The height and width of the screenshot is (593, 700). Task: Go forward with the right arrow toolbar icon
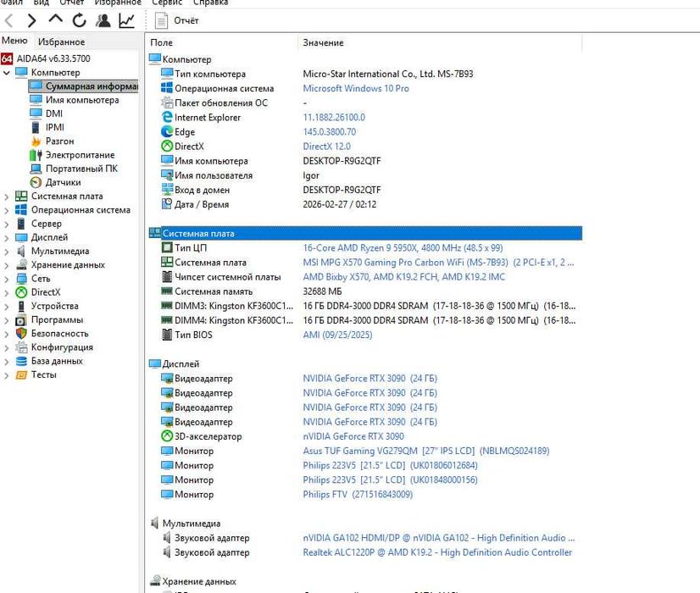tap(31, 20)
